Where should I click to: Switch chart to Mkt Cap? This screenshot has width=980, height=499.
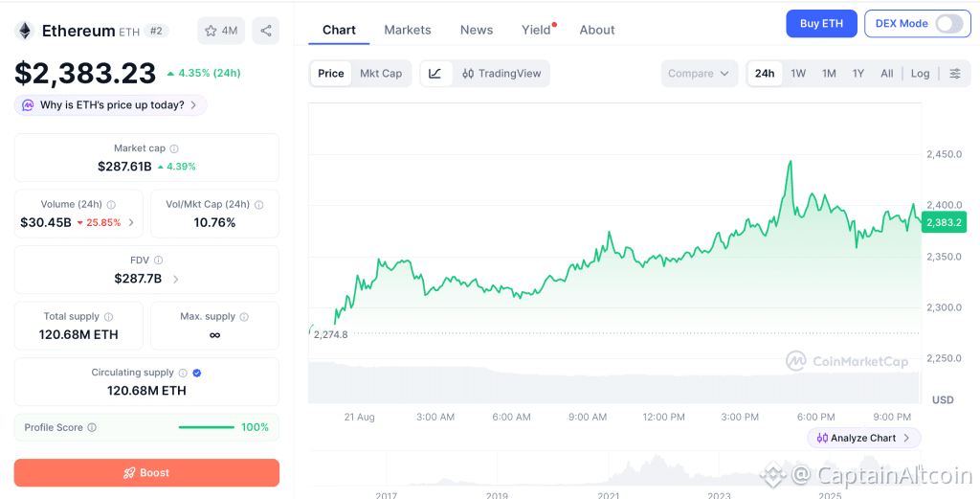pos(381,73)
